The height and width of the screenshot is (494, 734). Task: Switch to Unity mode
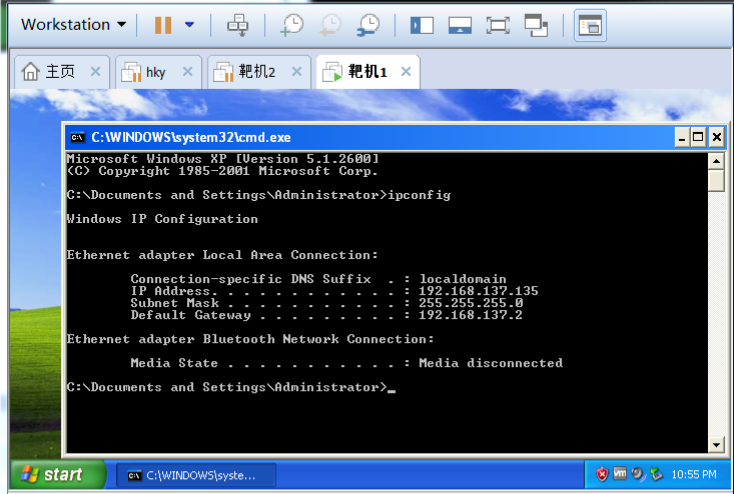[536, 25]
